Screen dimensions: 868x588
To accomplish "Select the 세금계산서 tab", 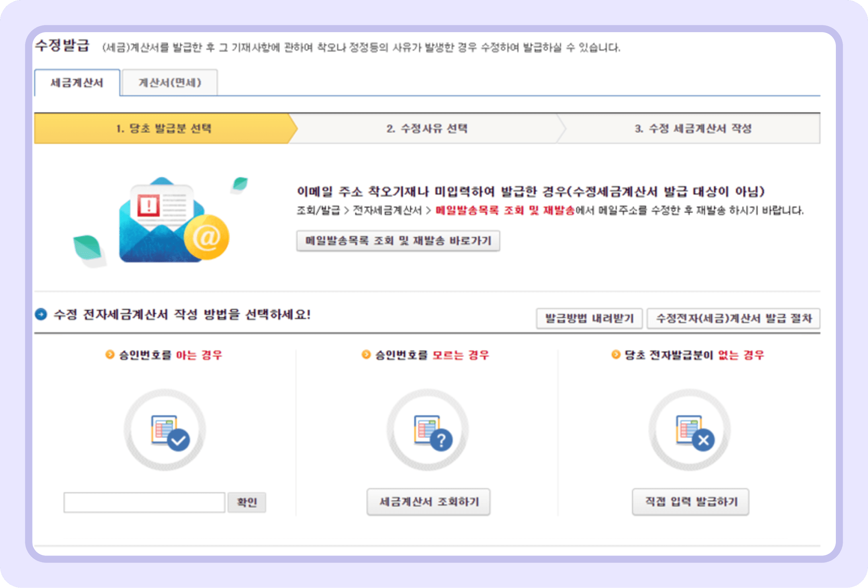I will point(76,82).
